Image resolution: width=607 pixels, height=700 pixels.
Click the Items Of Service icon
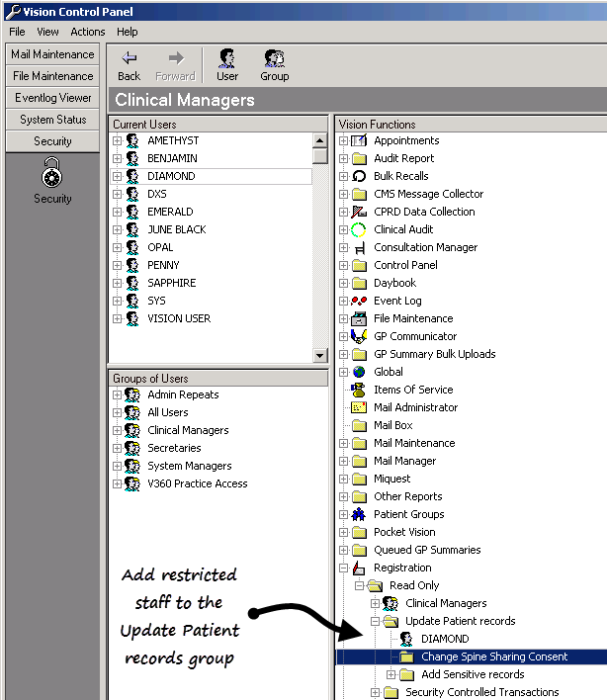click(359, 390)
